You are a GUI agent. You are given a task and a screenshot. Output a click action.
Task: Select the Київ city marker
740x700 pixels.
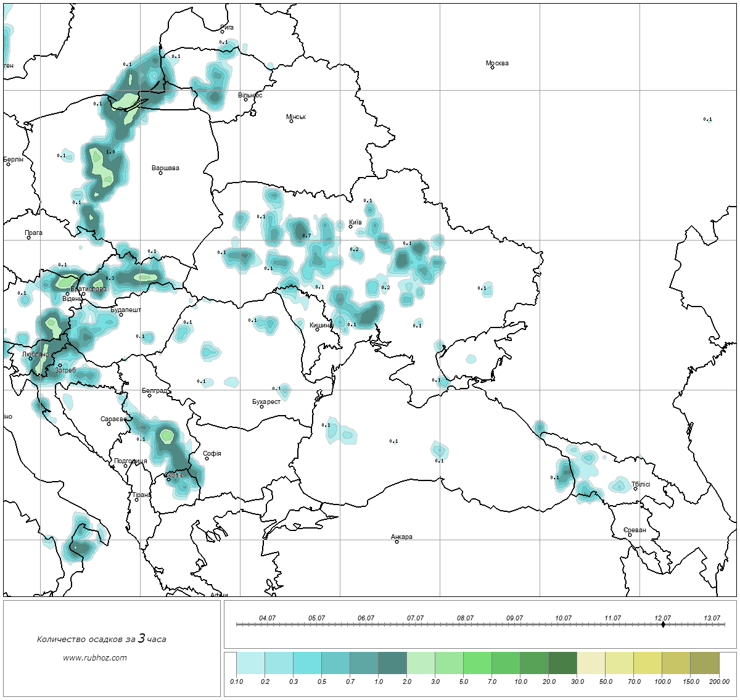click(350, 227)
